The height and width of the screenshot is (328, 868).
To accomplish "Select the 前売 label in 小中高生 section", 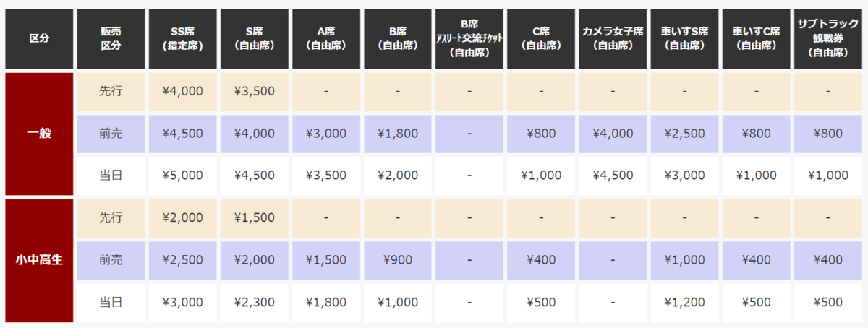I will (x=111, y=260).
